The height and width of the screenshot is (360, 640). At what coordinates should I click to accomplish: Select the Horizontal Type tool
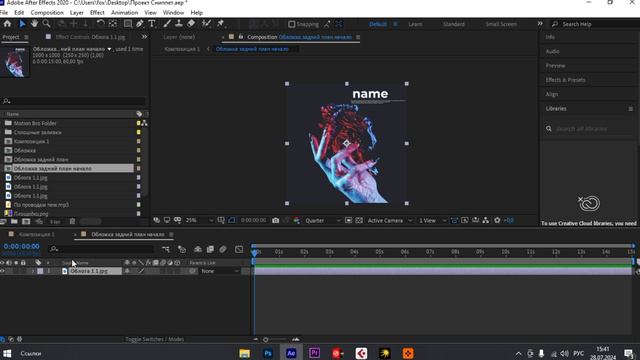[152, 24]
